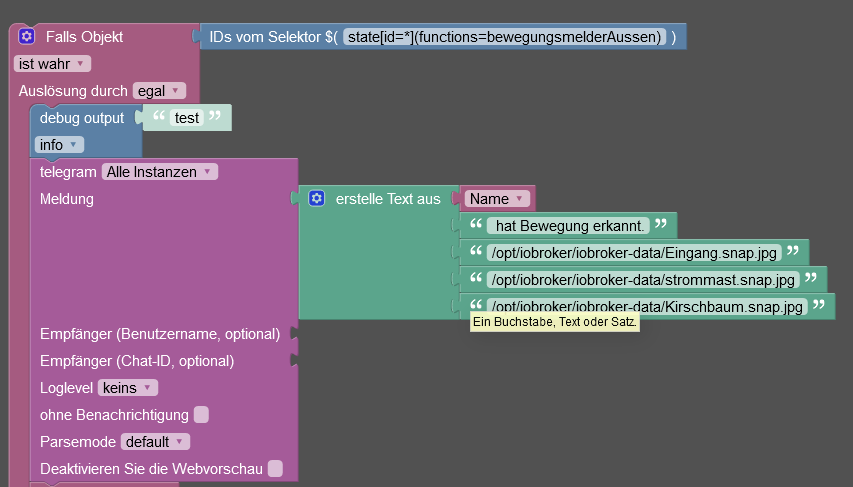Open the gear mutator on erstelle Text aus block
Image resolution: width=853 pixels, height=487 pixels.
(317, 199)
